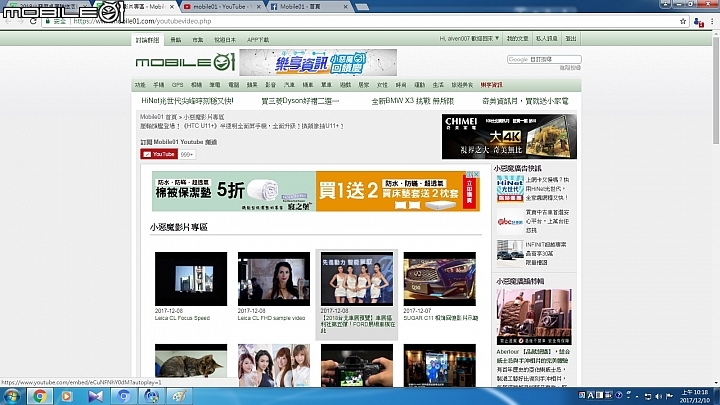Close the 'mobile01 - YouTube' tab
Image resolution: width=720 pixels, height=405 pixels.
coord(259,7)
